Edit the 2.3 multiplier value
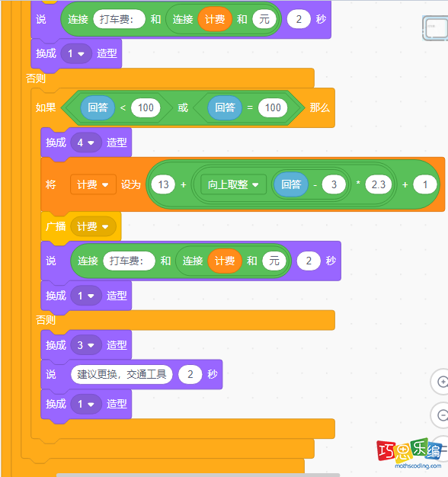This screenshot has width=448, height=477. [x=379, y=184]
